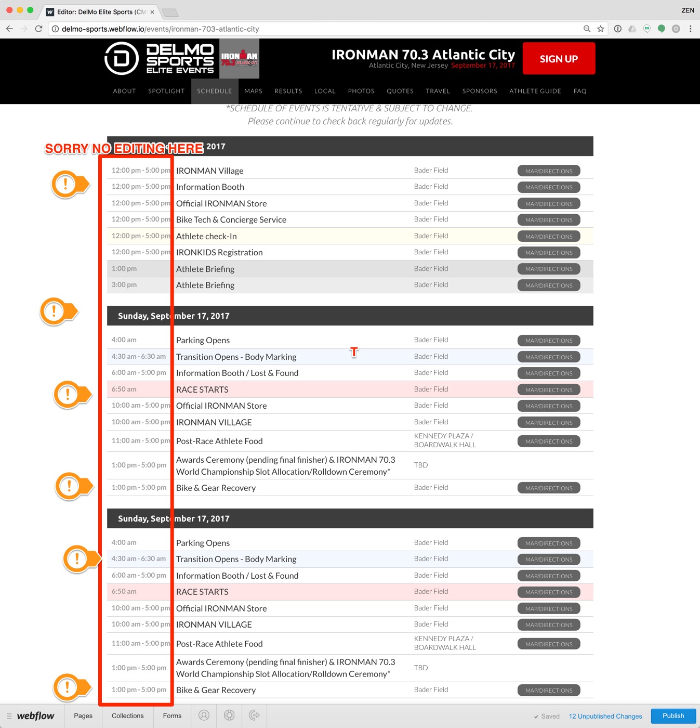Click the Publish button

point(673,716)
